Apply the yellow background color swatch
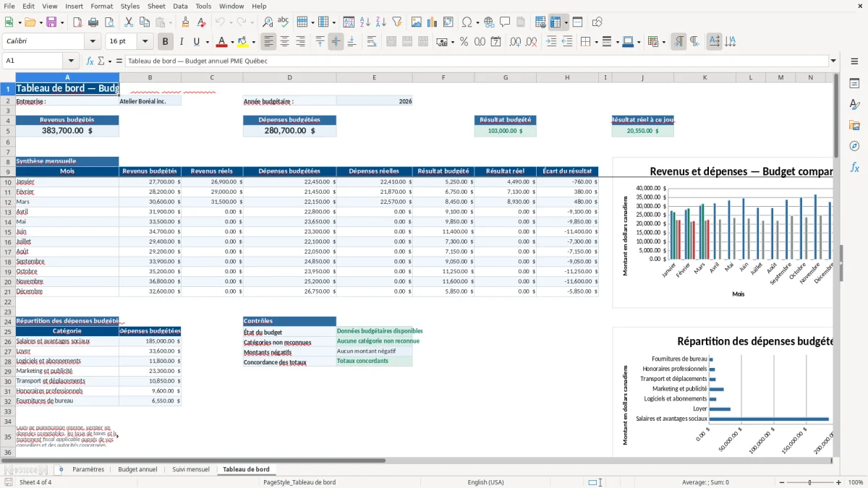This screenshot has width=868, height=488. click(x=244, y=42)
